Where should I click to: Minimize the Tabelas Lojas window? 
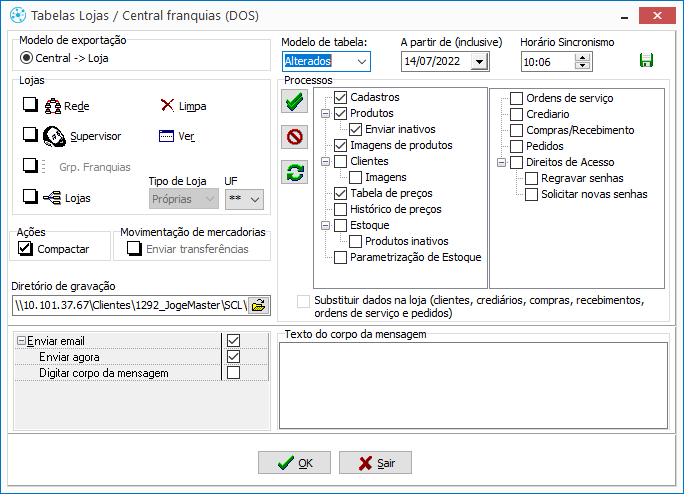click(625, 16)
